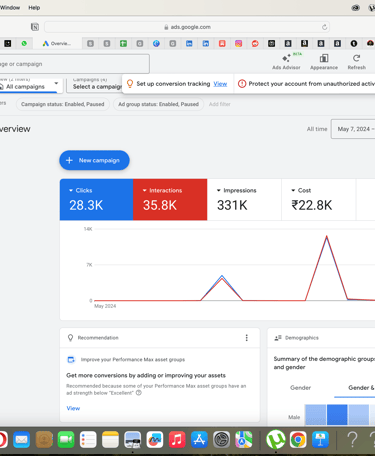Click "Improve your Performance Max asset groups" text
The height and width of the screenshot is (456, 375).
click(x=133, y=359)
